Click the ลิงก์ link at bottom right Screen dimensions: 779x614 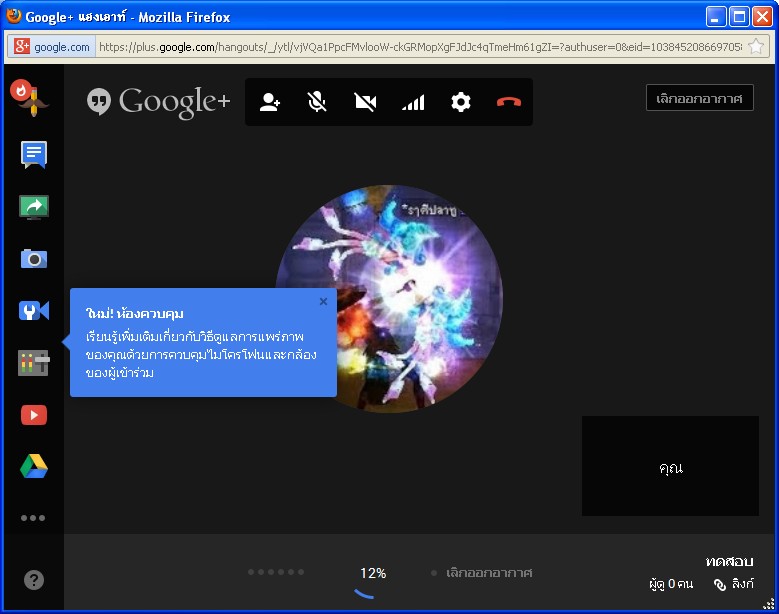pos(734,584)
